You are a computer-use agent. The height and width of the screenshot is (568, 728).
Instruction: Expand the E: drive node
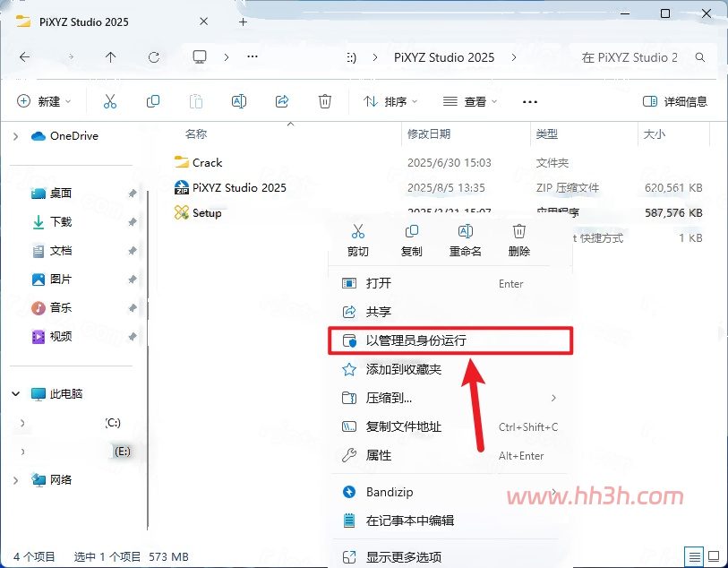pos(22,452)
